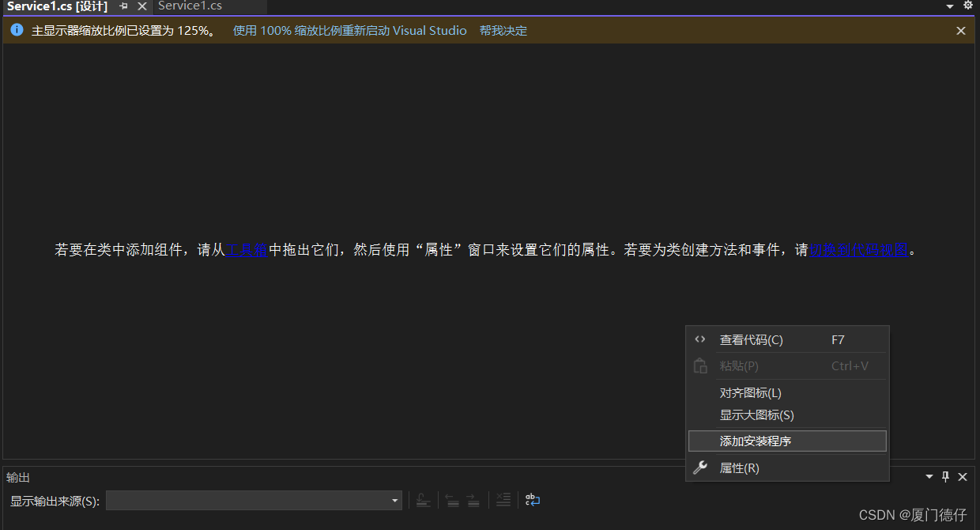Image resolution: width=980 pixels, height=530 pixels.
Task: Select the disabled 粘贴(P) menu entry
Action: [788, 366]
